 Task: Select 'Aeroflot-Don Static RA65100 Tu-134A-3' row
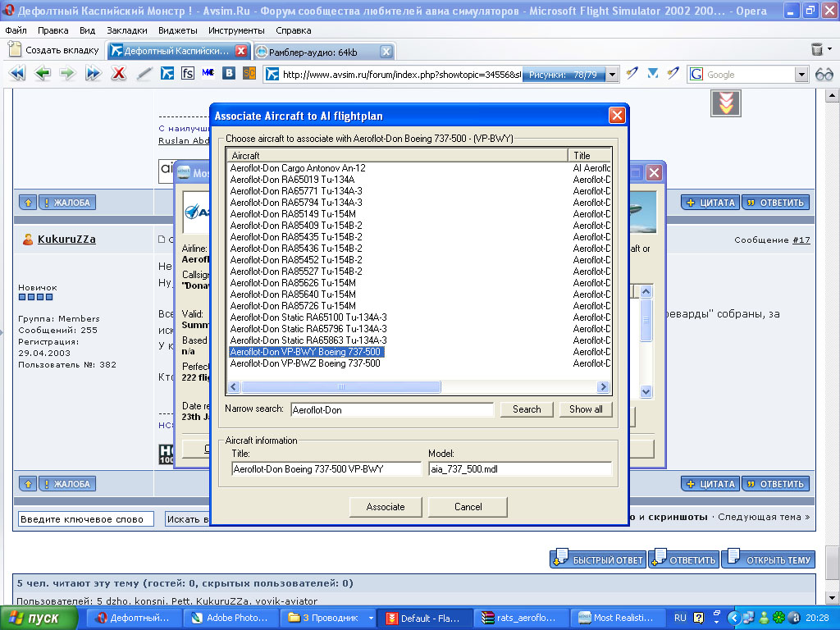click(x=308, y=317)
